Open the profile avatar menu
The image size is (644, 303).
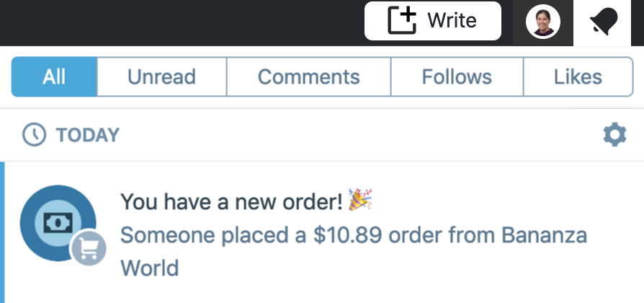[x=543, y=23]
